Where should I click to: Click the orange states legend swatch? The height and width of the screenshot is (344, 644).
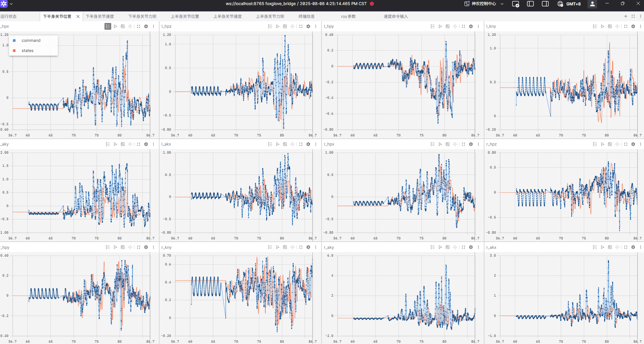click(14, 51)
